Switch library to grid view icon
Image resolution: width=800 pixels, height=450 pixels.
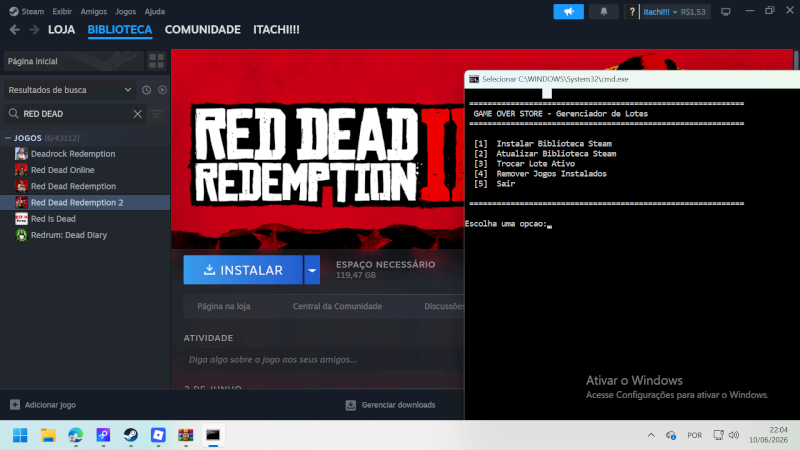pyautogui.click(x=156, y=61)
